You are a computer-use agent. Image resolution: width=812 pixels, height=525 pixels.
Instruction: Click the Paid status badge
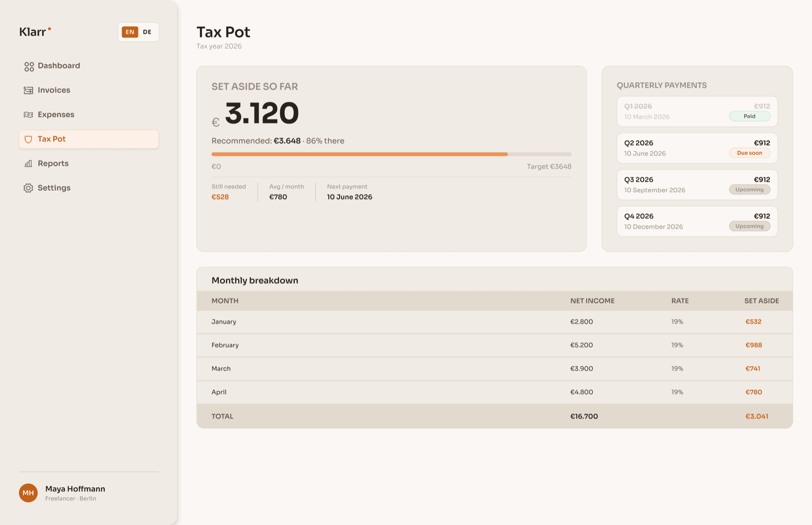(x=749, y=116)
